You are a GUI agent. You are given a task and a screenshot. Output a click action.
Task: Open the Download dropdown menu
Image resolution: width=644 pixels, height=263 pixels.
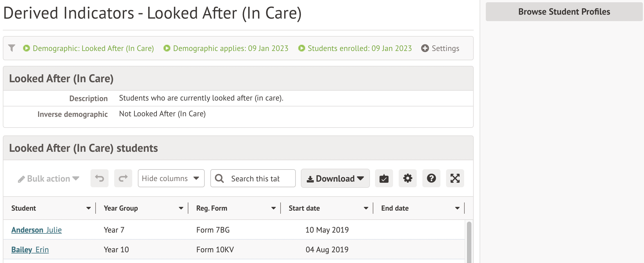click(x=335, y=179)
